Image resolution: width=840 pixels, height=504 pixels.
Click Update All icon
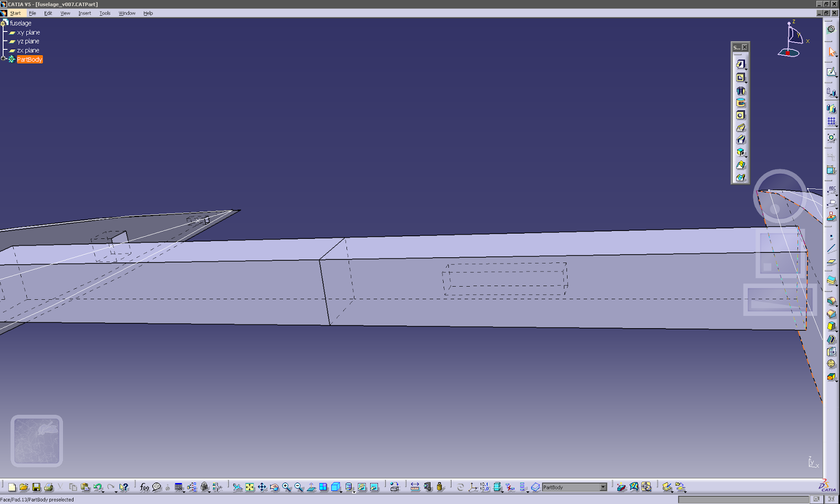[460, 487]
